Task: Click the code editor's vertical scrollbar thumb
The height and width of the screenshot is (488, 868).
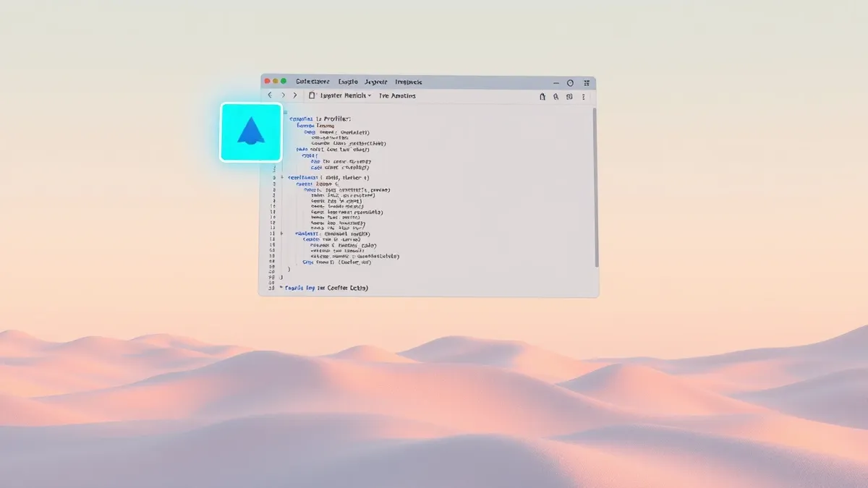Action: point(596,187)
